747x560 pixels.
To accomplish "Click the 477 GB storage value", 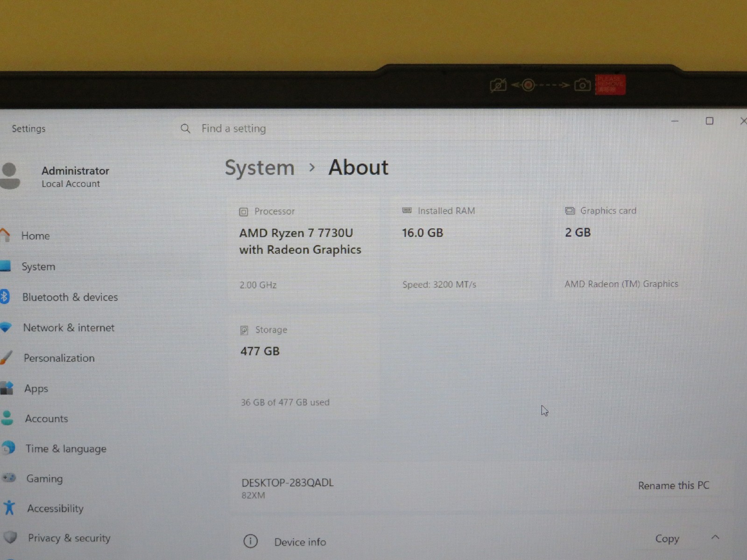I will click(x=260, y=351).
